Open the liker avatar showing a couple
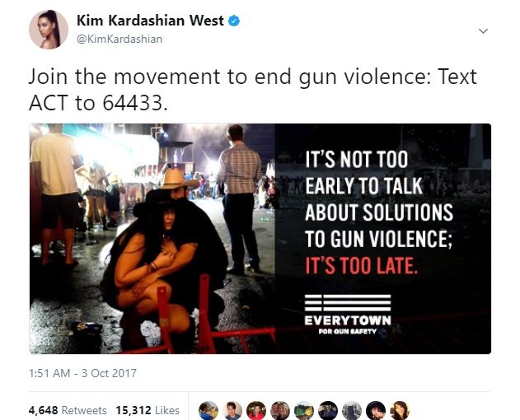The height and width of the screenshot is (420, 520). (280, 411)
